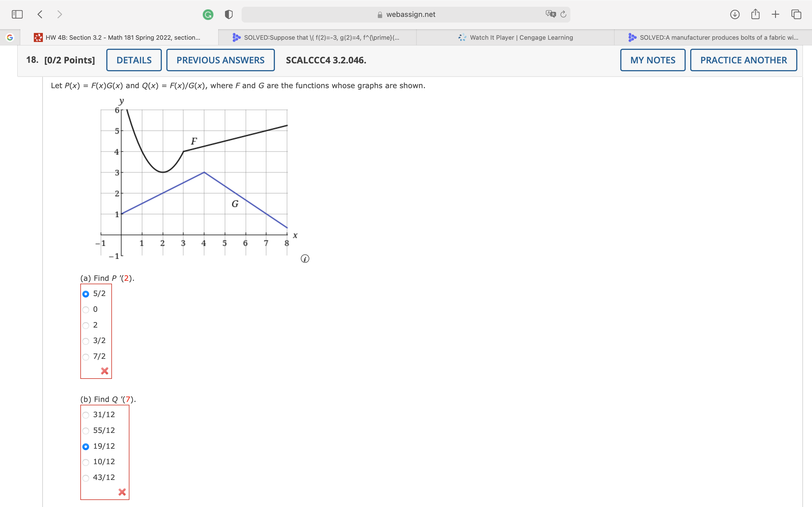This screenshot has height=507, width=812.
Task: Open the page translate options
Action: click(x=550, y=14)
